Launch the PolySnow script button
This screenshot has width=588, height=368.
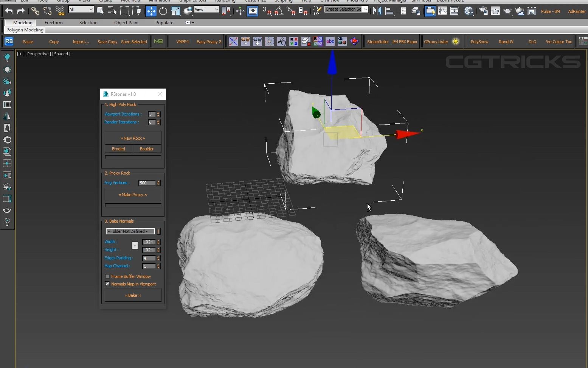coord(479,42)
